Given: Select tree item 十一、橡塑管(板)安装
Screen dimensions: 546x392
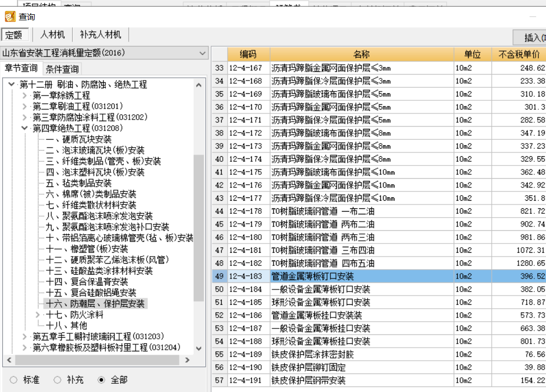Looking at the screenshot, I should pyautogui.click(x=87, y=249).
